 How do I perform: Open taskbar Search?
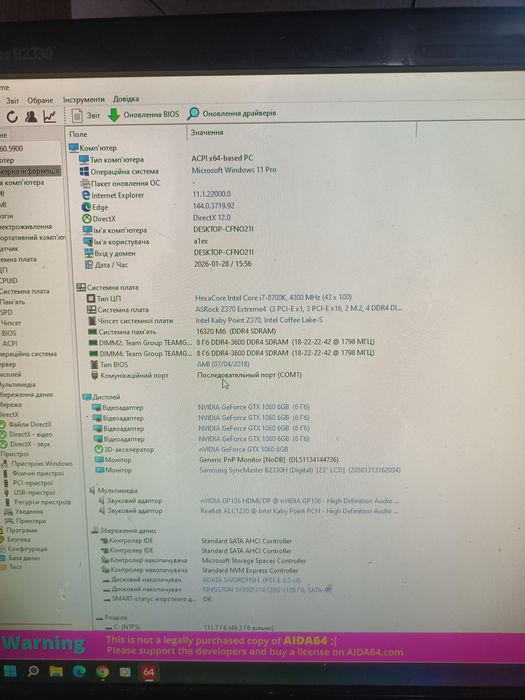click(33, 671)
